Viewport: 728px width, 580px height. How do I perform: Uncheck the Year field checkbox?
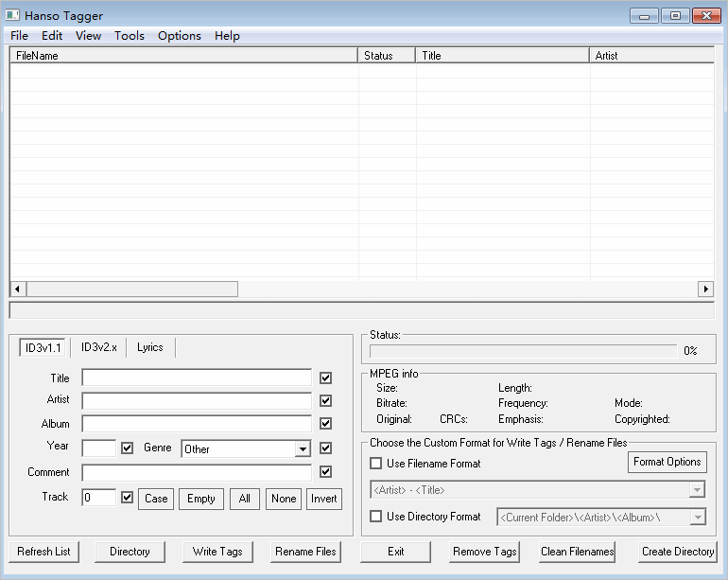(128, 448)
